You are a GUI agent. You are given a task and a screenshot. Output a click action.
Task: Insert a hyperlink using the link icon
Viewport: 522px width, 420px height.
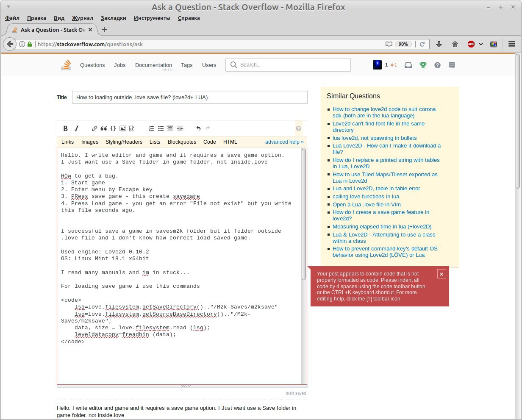point(94,128)
